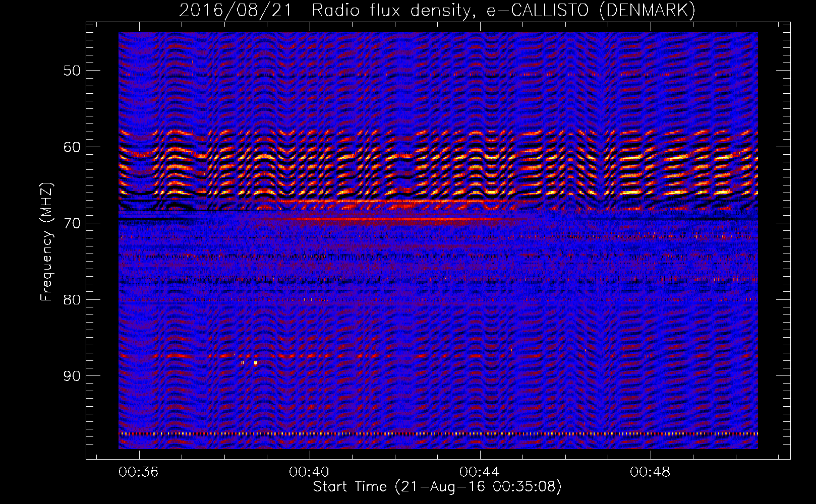Image resolution: width=816 pixels, height=504 pixels.
Task: Click the '00:40' time tick label
Action: pos(309,472)
